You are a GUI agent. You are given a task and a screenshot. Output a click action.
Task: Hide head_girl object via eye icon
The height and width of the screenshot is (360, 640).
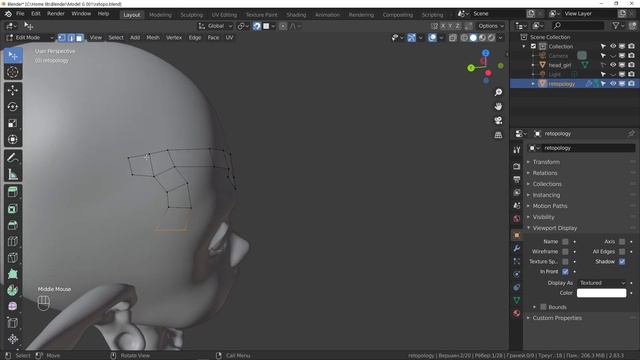click(613, 65)
